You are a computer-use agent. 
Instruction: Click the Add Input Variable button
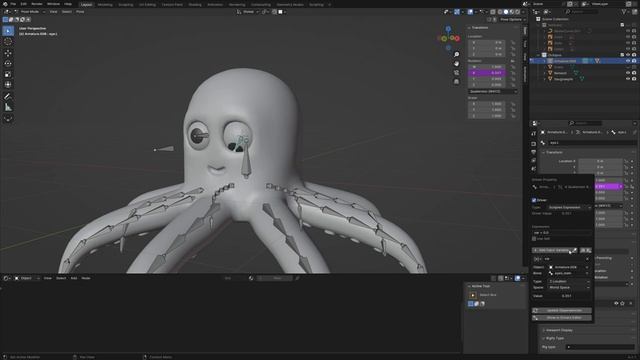pos(551,250)
